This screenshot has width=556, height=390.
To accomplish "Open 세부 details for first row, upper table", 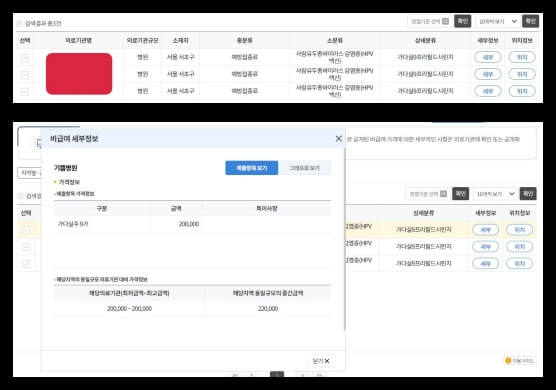I will (488, 57).
